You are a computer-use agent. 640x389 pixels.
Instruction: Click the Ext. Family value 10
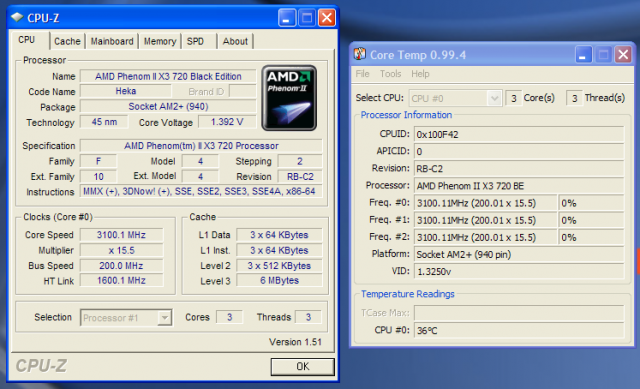[x=98, y=176]
